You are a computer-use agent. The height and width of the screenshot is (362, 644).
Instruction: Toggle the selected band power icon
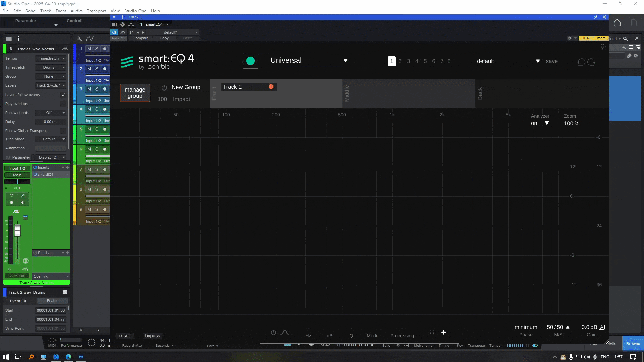(x=273, y=333)
